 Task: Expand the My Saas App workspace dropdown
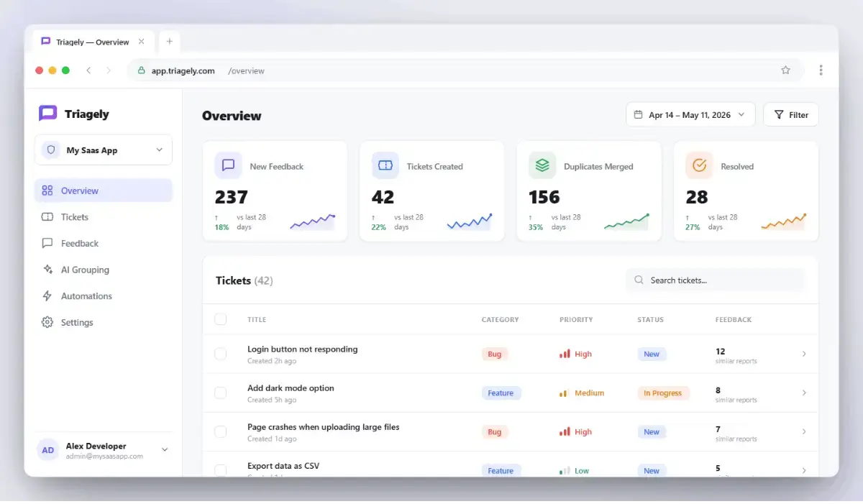tap(104, 150)
